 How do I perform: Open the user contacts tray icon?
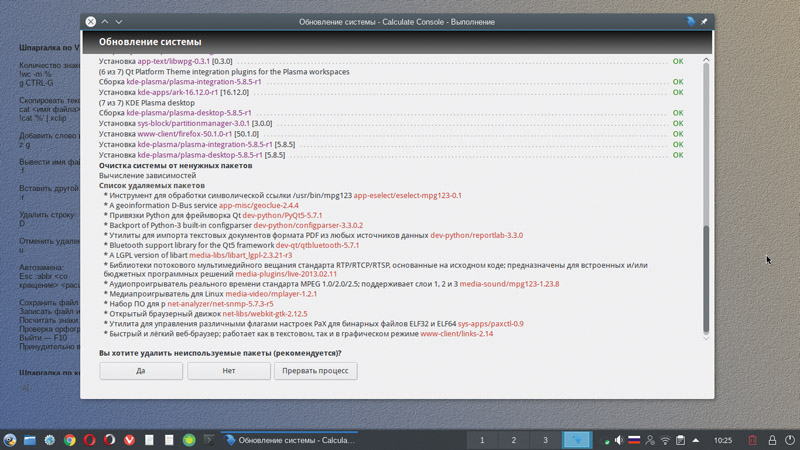[650, 440]
